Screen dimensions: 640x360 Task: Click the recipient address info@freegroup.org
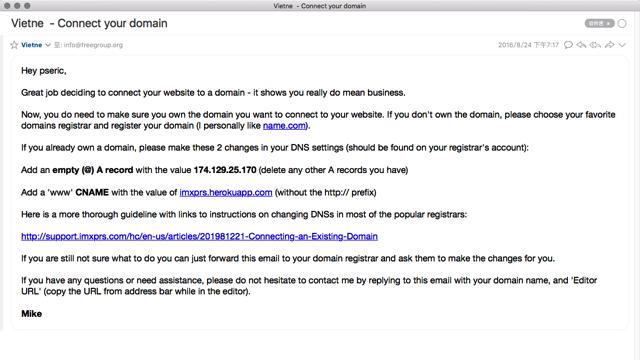[93, 45]
